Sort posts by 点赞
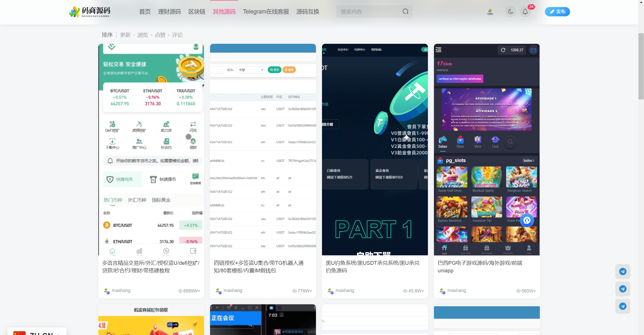644x335 pixels. click(x=160, y=35)
